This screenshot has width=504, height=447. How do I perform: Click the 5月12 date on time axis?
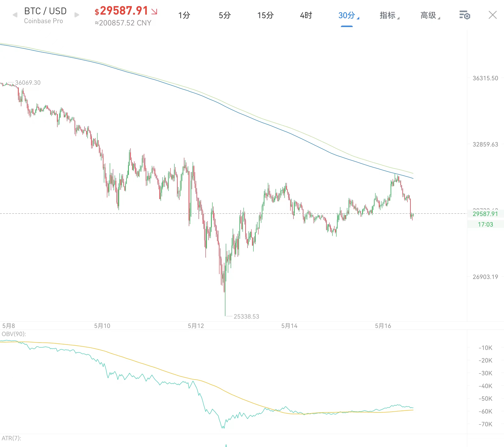click(x=196, y=326)
